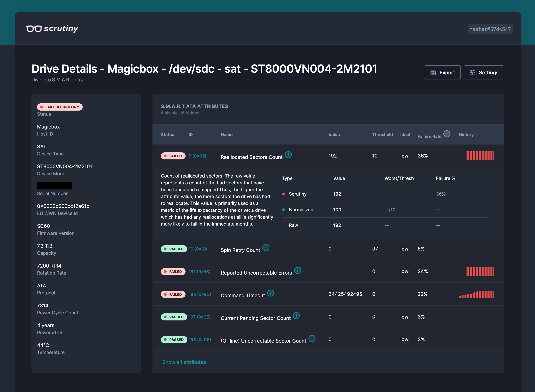Expand the Command Timeout attribute row
Screen dimensions: 535x392
pos(328,294)
